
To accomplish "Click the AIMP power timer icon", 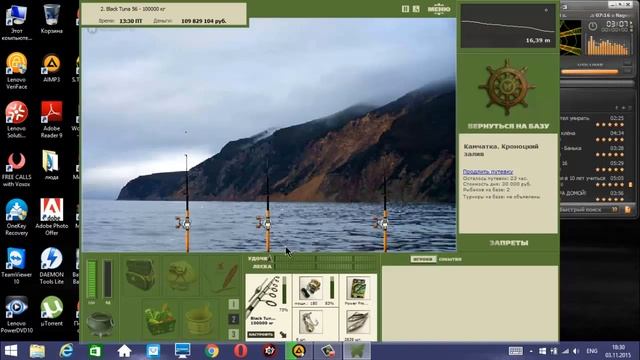I will pyautogui.click(x=593, y=27).
